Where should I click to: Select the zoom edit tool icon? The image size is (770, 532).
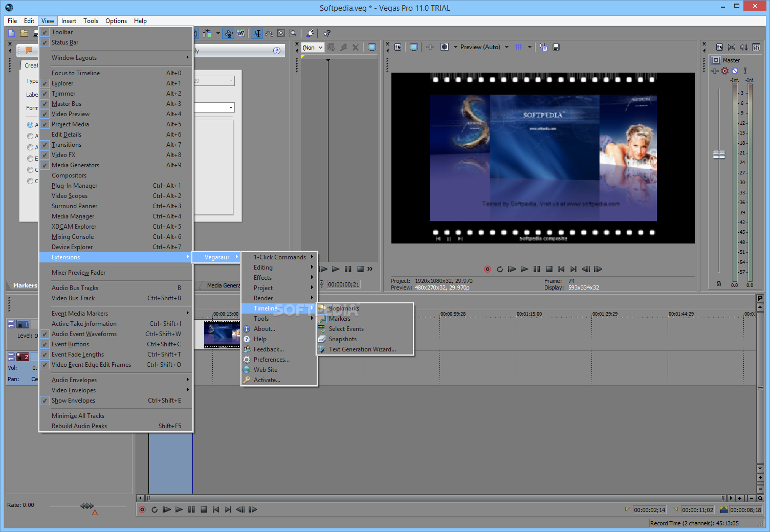[293, 33]
